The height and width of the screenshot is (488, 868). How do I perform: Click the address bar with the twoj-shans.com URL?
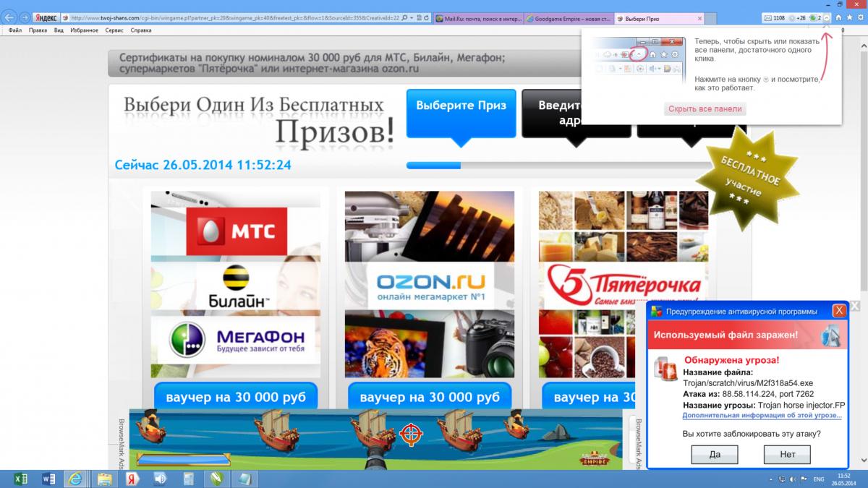pyautogui.click(x=235, y=17)
